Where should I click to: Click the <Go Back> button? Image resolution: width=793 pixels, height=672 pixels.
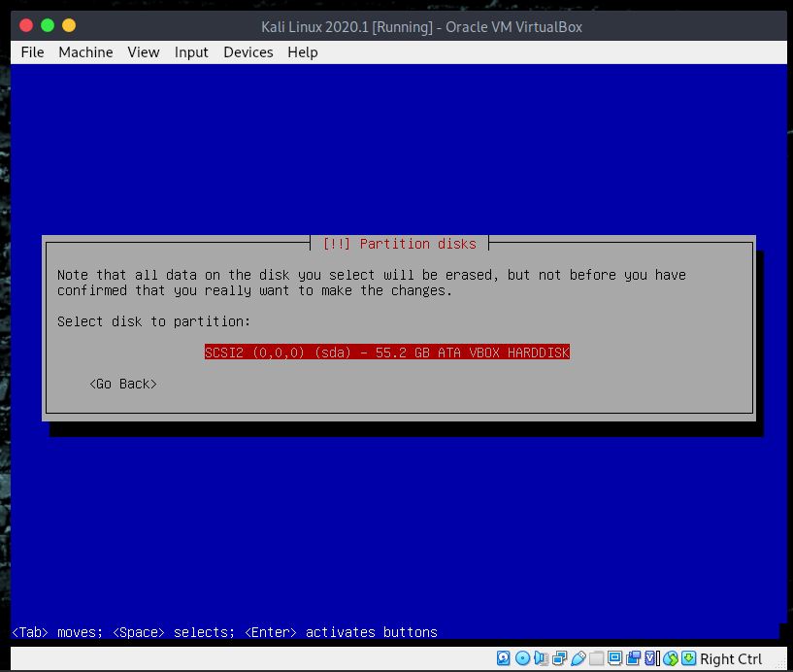[123, 384]
